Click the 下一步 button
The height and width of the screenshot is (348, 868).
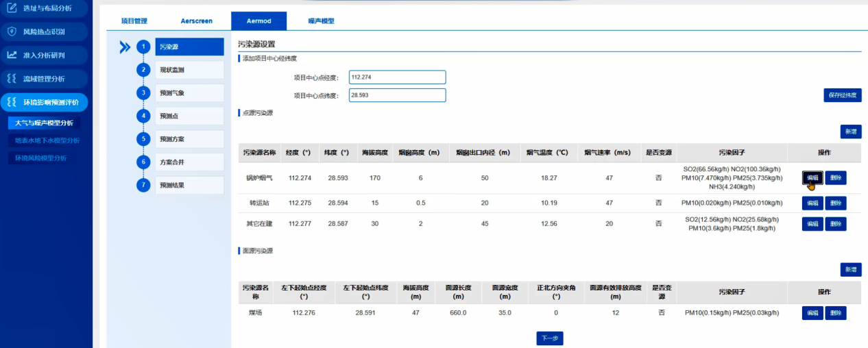[549, 338]
